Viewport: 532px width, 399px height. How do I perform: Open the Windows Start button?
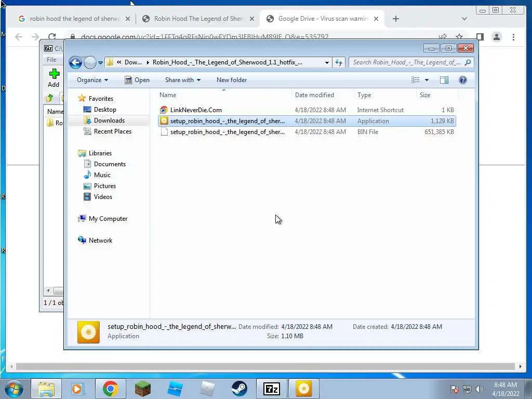point(14,389)
